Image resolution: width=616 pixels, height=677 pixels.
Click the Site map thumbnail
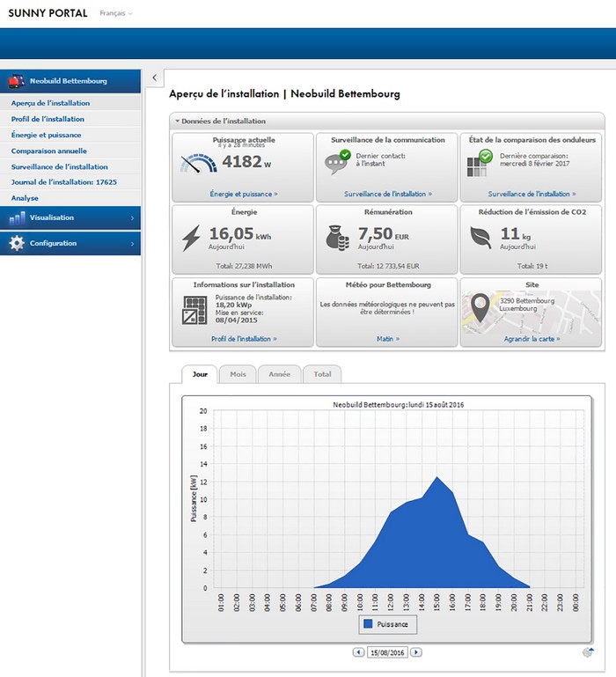531,313
